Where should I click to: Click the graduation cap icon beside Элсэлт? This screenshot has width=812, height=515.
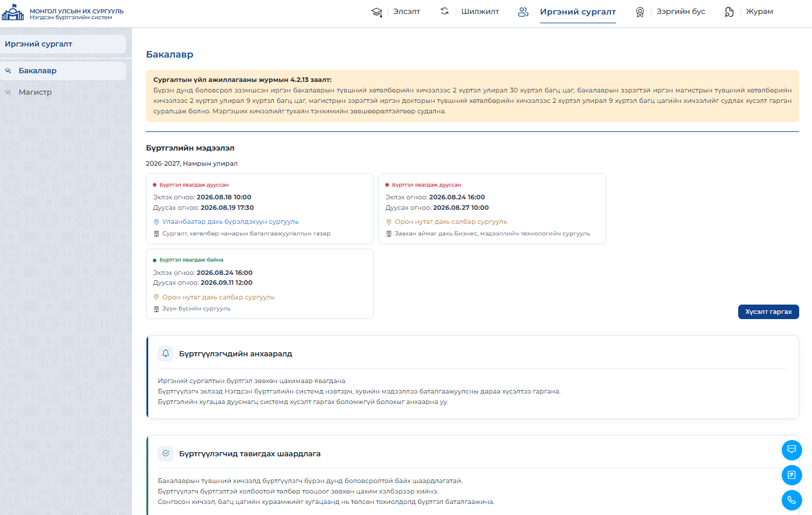(x=377, y=12)
